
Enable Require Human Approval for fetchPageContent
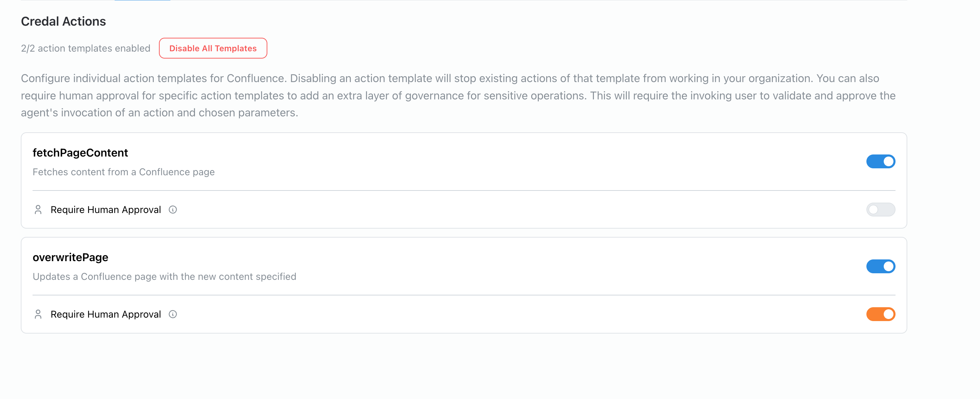881,209
